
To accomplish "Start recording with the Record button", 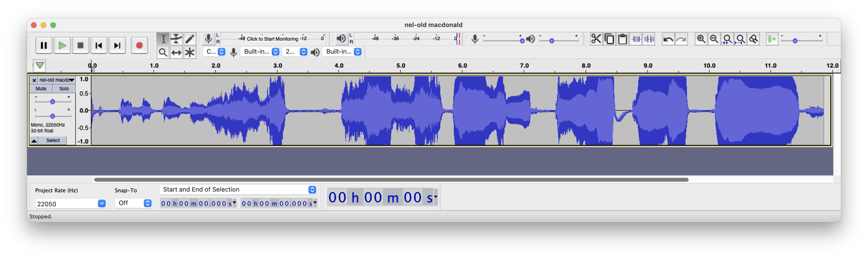I will tap(139, 45).
